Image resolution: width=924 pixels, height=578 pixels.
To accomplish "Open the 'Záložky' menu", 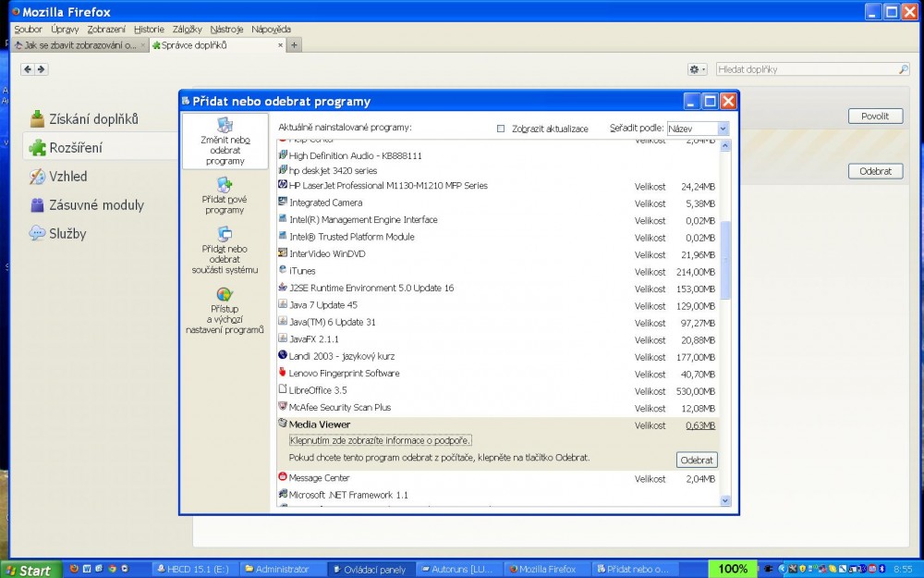I will point(188,30).
